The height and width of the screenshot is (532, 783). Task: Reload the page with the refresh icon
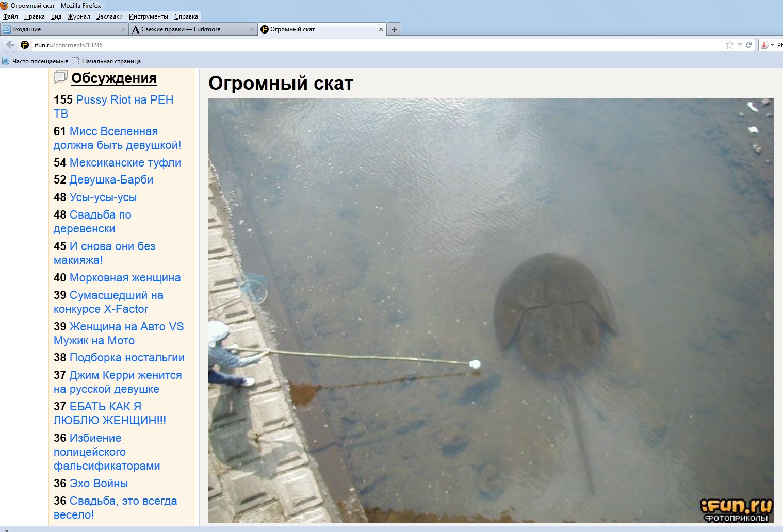coord(748,45)
